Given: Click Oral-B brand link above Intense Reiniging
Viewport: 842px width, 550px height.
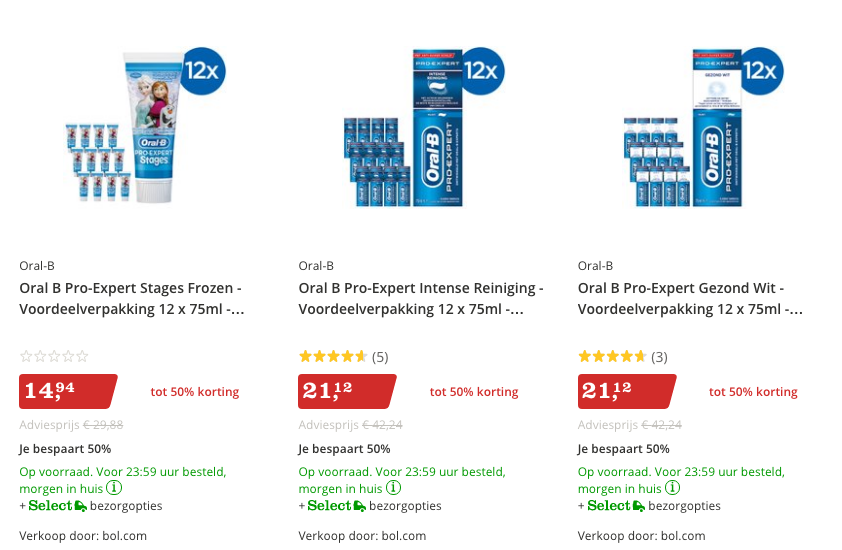Looking at the screenshot, I should coord(316,266).
